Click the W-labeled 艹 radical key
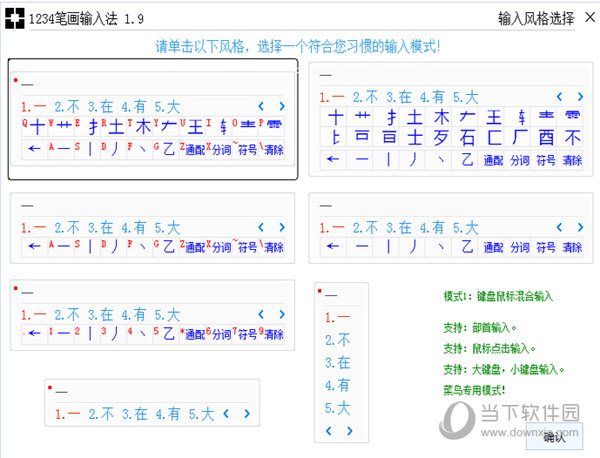The height and width of the screenshot is (458, 600). (x=61, y=126)
